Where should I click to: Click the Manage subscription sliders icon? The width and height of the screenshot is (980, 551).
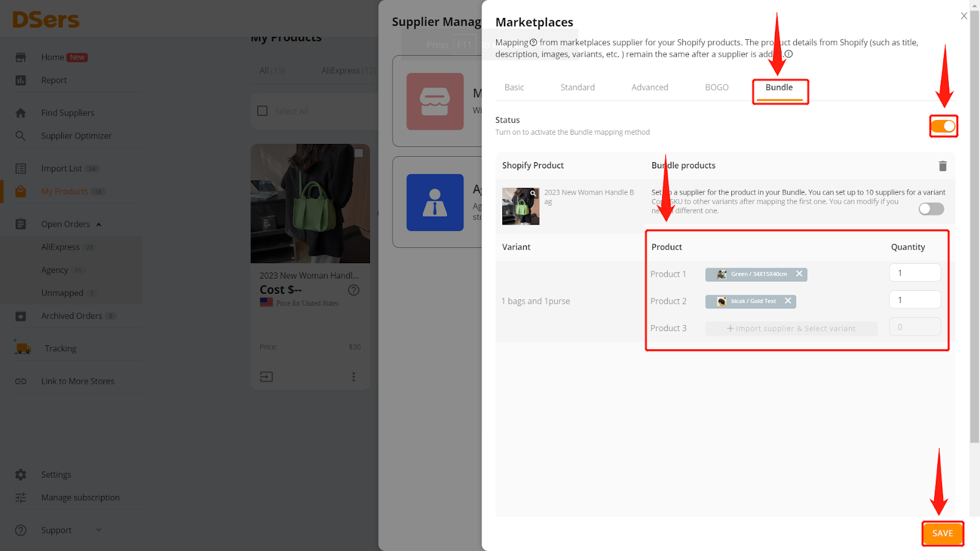point(21,498)
